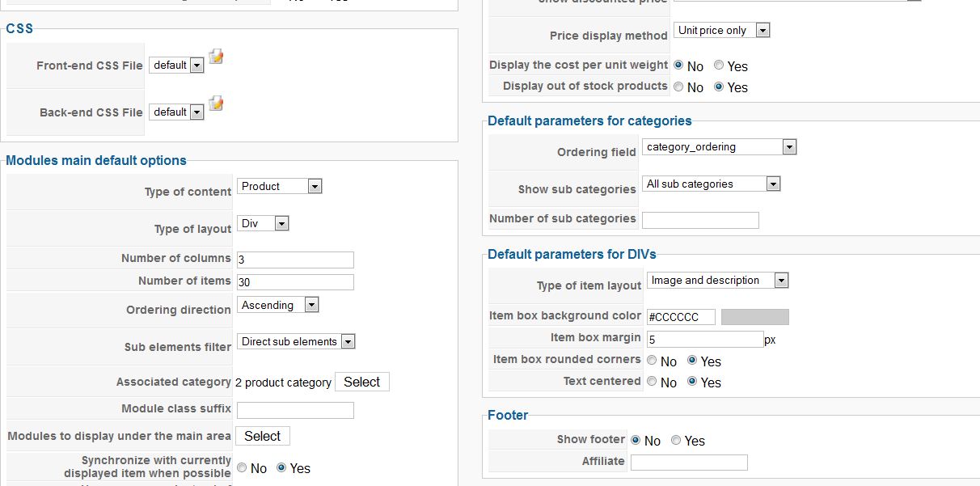The height and width of the screenshot is (486, 980).
Task: Open the Type of content dropdown
Action: [x=281, y=187]
